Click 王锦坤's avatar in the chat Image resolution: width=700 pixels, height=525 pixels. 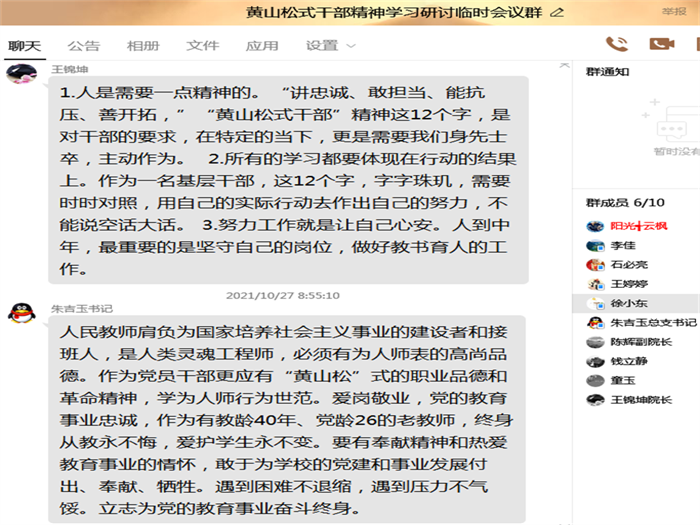(x=20, y=75)
